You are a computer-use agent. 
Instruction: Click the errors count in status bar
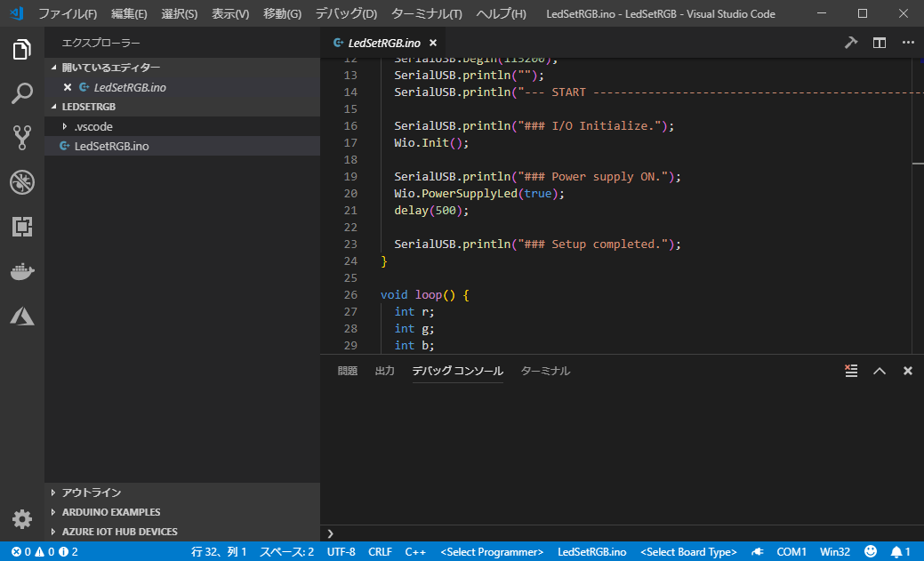click(x=21, y=551)
